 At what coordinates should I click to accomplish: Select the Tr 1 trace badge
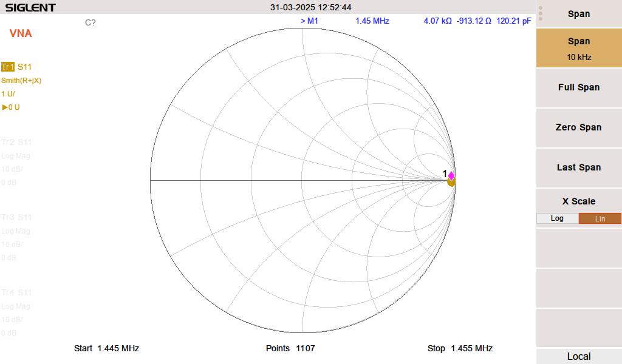[x=7, y=67]
